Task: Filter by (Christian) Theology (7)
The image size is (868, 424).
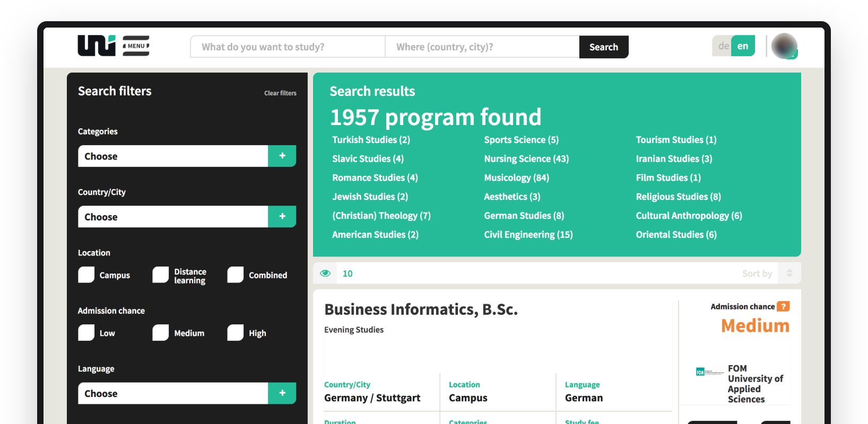Action: click(x=381, y=215)
